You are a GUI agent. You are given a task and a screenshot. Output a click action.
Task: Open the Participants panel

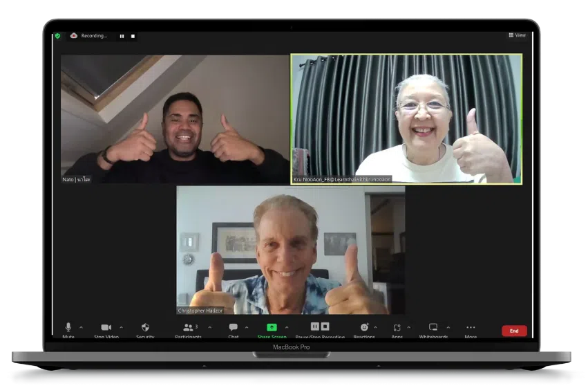tap(188, 327)
